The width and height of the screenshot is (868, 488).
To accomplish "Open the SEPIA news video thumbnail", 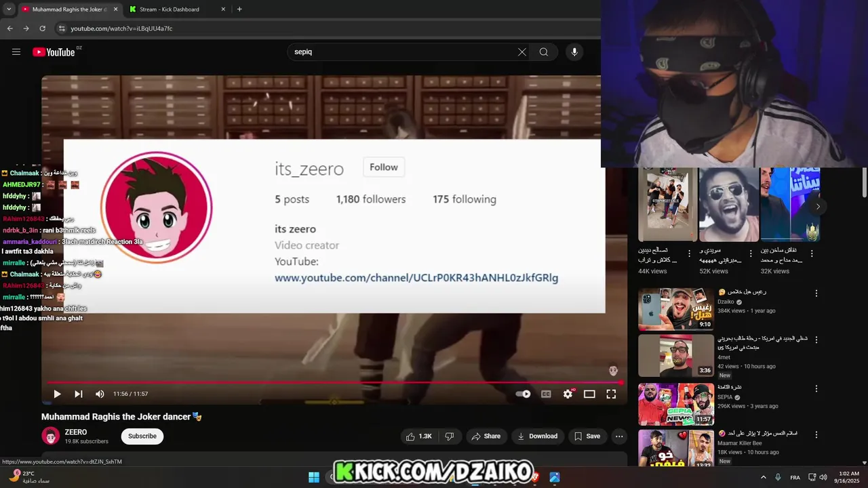I will tap(676, 404).
